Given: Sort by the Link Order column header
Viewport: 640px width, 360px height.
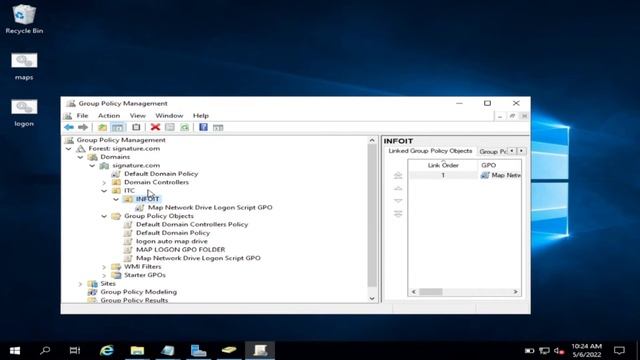Looking at the screenshot, I should 443,165.
